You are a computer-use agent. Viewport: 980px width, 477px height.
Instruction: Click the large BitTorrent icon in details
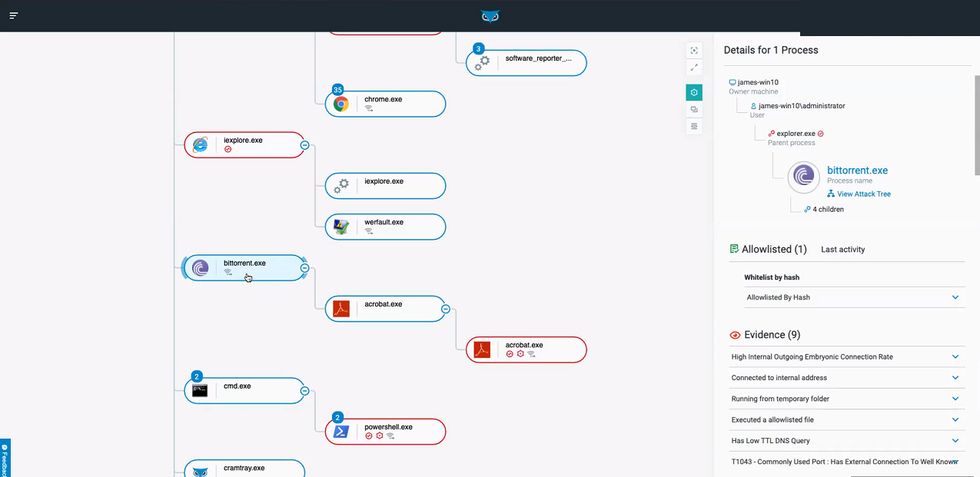803,177
